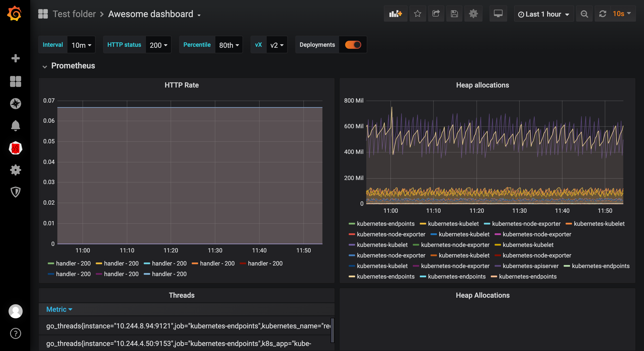Click the yellow swatch for kubernetes-kubelet legend
Image resolution: width=644 pixels, height=351 pixels.
(423, 224)
